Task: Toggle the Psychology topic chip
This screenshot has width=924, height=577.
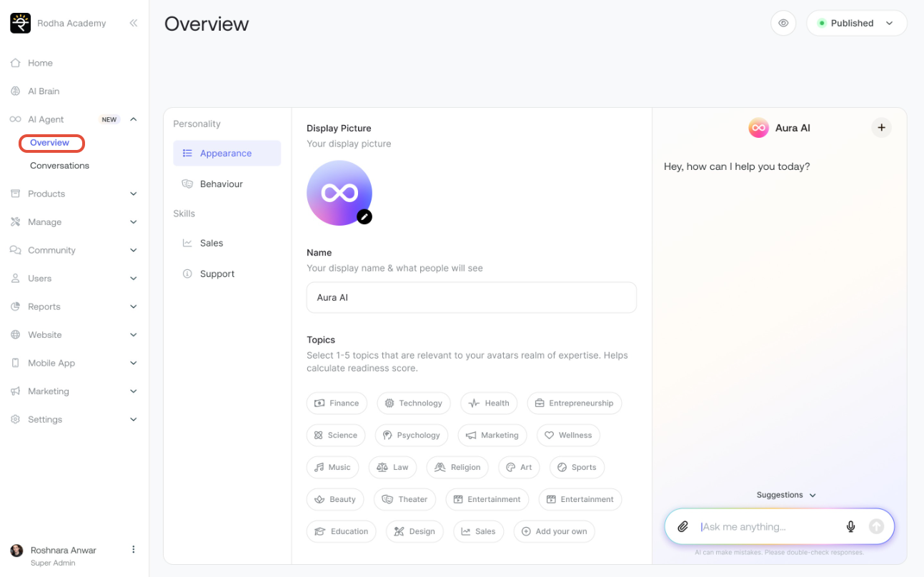Action: (x=412, y=436)
